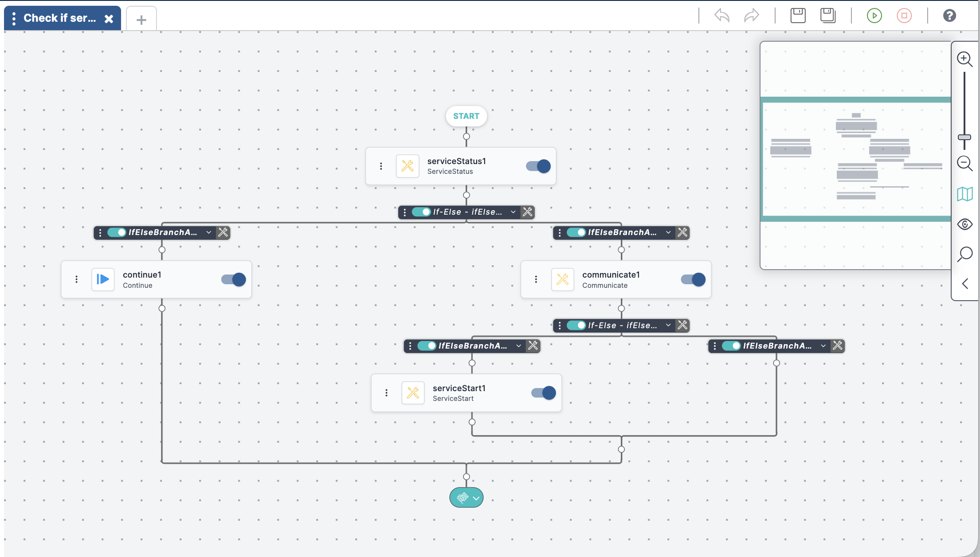The image size is (980, 557).
Task: Open the three-dot menu on serviceStart1
Action: (x=386, y=393)
